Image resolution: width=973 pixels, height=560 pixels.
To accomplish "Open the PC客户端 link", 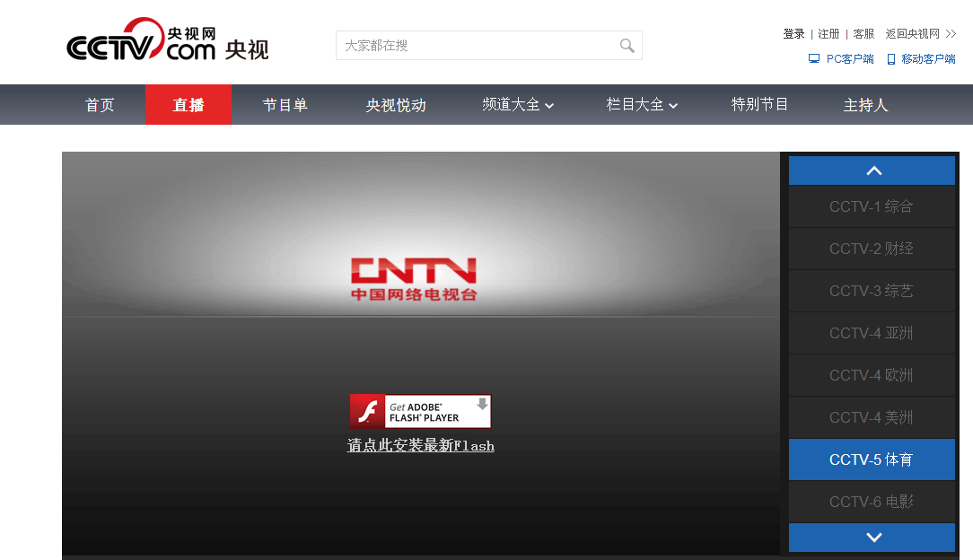I will 849,59.
